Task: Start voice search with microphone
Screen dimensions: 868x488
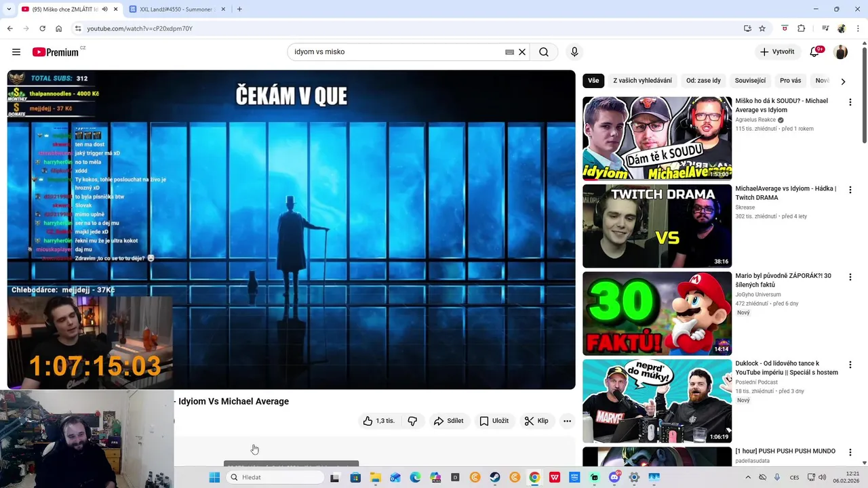Action: (x=574, y=52)
